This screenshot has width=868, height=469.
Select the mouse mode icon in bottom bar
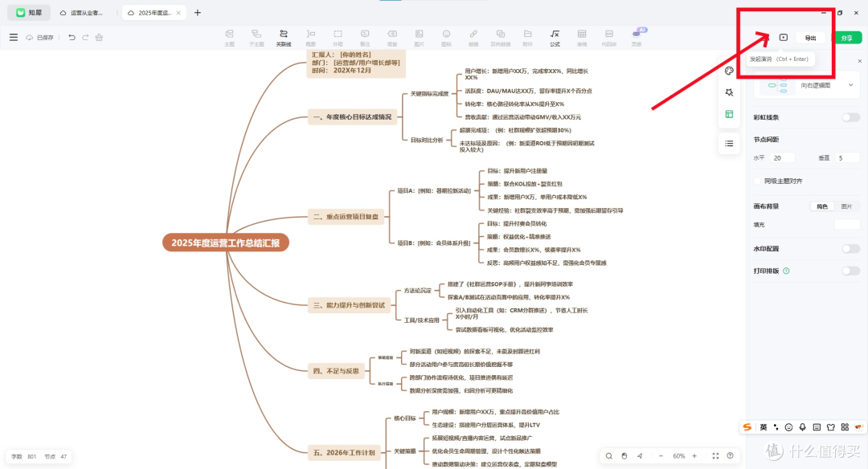click(x=624, y=455)
